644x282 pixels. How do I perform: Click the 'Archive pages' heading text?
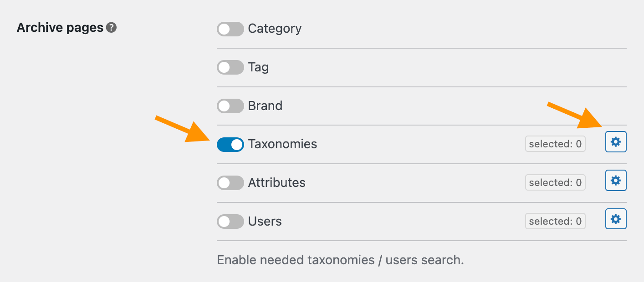pyautogui.click(x=60, y=28)
